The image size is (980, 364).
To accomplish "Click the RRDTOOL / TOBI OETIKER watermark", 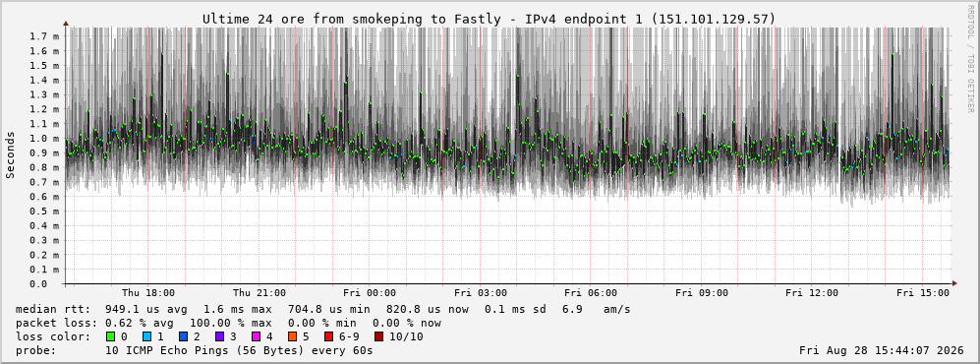I will (970, 59).
